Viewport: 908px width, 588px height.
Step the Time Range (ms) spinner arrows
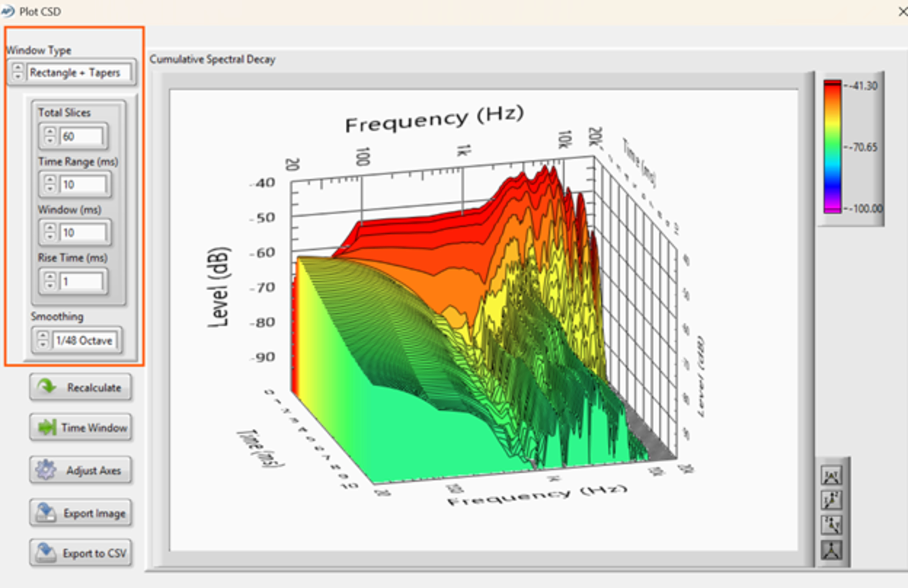pyautogui.click(x=50, y=184)
